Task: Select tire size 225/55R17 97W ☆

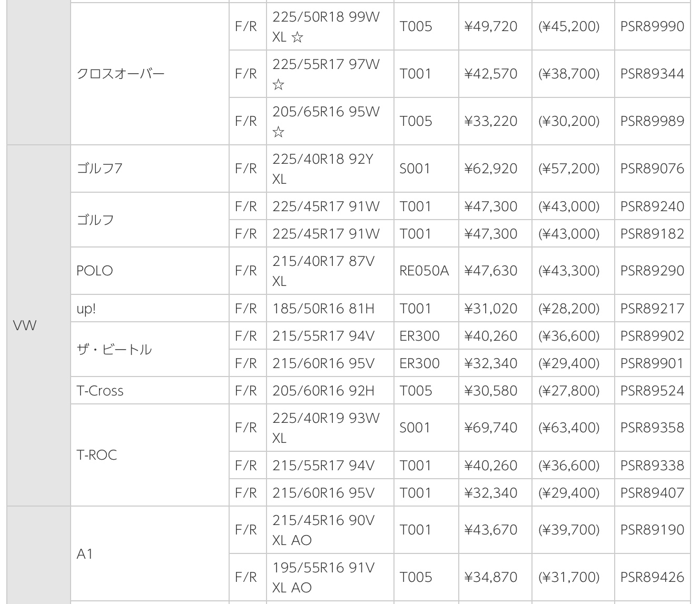Action: 326,74
